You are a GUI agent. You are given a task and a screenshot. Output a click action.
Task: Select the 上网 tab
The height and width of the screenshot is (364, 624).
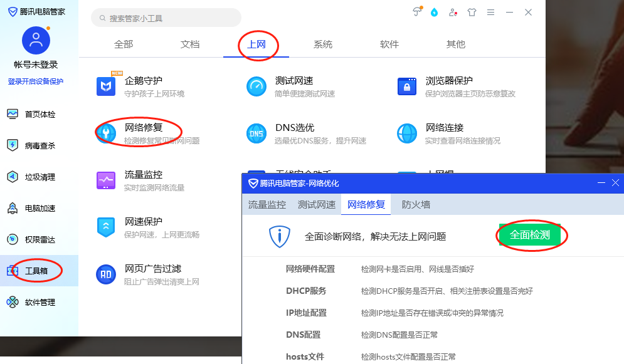click(x=256, y=44)
